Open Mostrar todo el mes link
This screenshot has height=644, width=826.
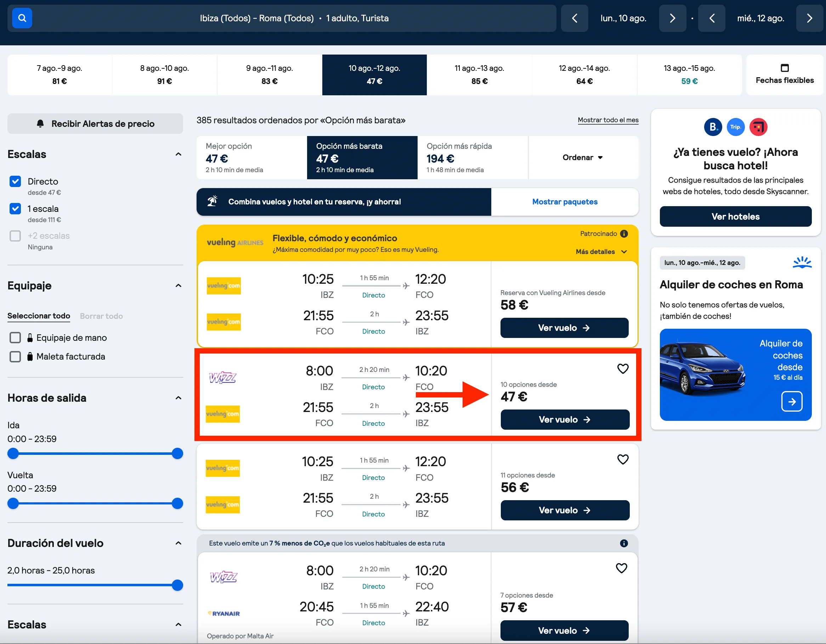coord(608,120)
